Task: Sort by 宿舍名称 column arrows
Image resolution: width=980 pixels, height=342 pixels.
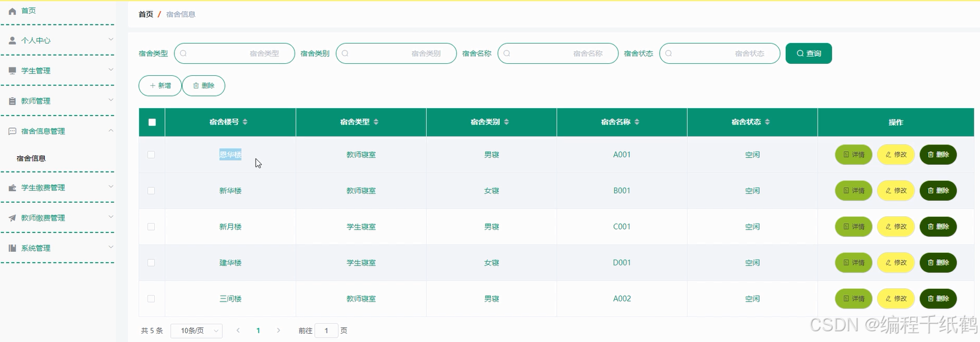Action: point(637,122)
